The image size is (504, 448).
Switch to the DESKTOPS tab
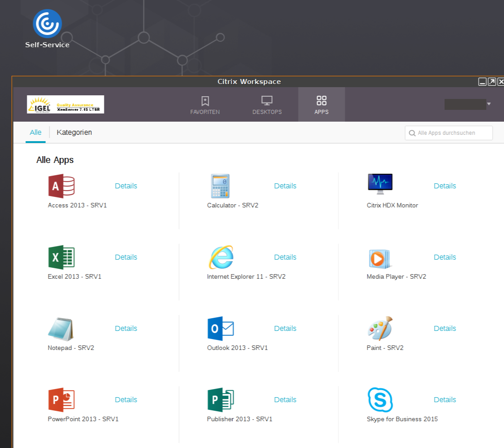tap(267, 104)
